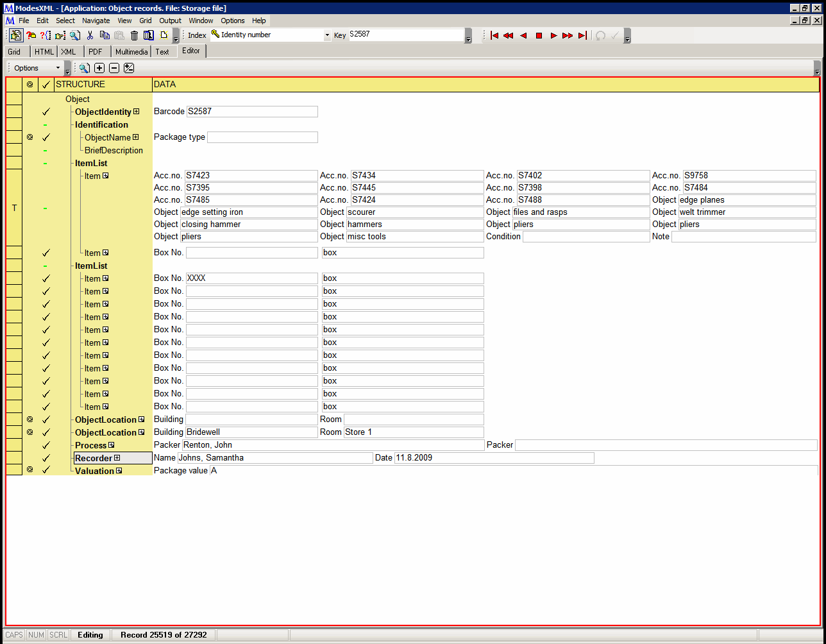Image resolution: width=826 pixels, height=644 pixels.
Task: Toggle the checkmark on the ObjectIdentity row
Action: 46,112
